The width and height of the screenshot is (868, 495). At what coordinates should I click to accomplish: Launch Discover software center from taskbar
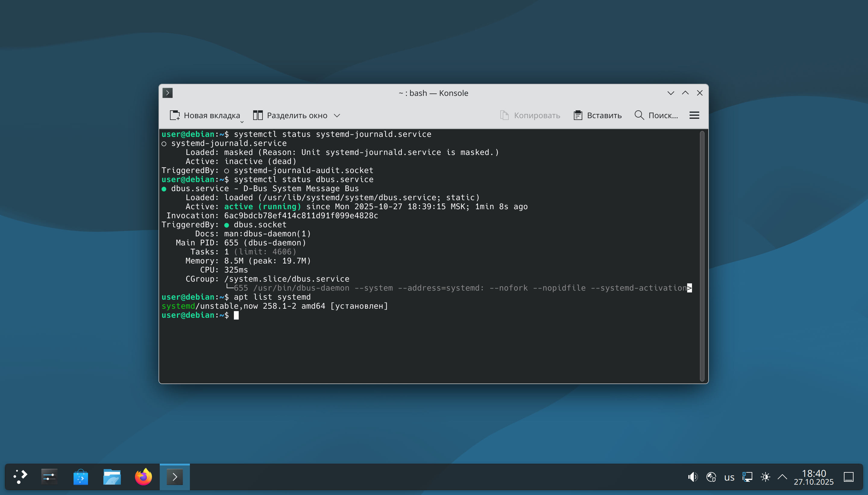tap(80, 477)
